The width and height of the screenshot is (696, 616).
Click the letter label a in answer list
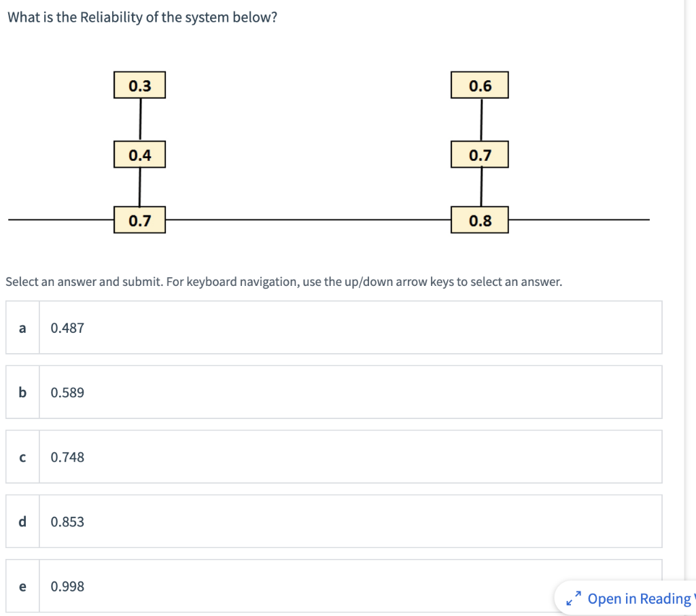(x=22, y=327)
